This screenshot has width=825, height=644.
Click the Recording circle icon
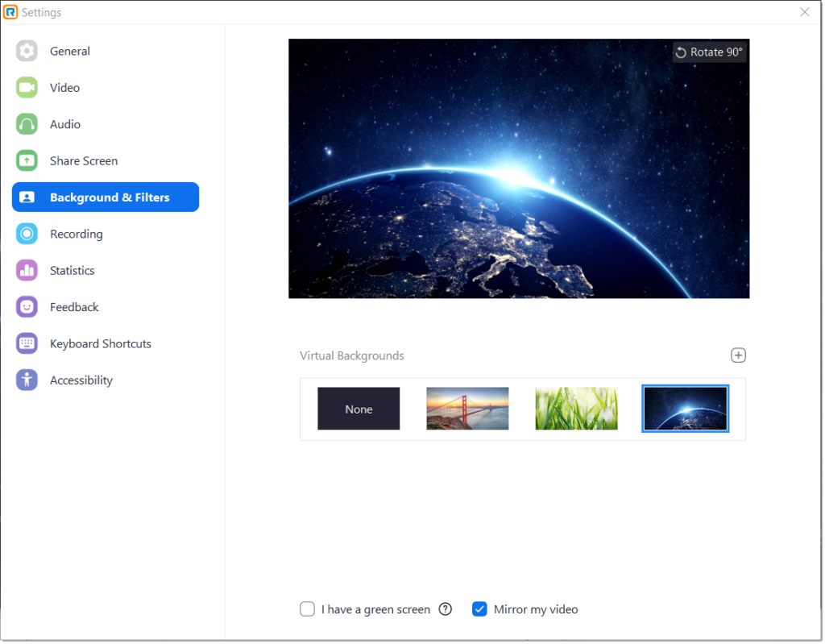[x=27, y=234]
